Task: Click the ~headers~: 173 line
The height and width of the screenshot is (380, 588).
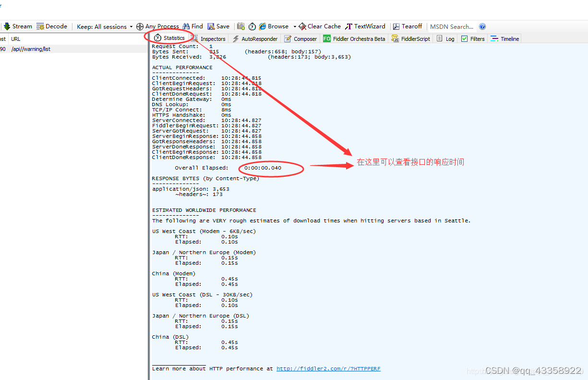Action: 199,194
